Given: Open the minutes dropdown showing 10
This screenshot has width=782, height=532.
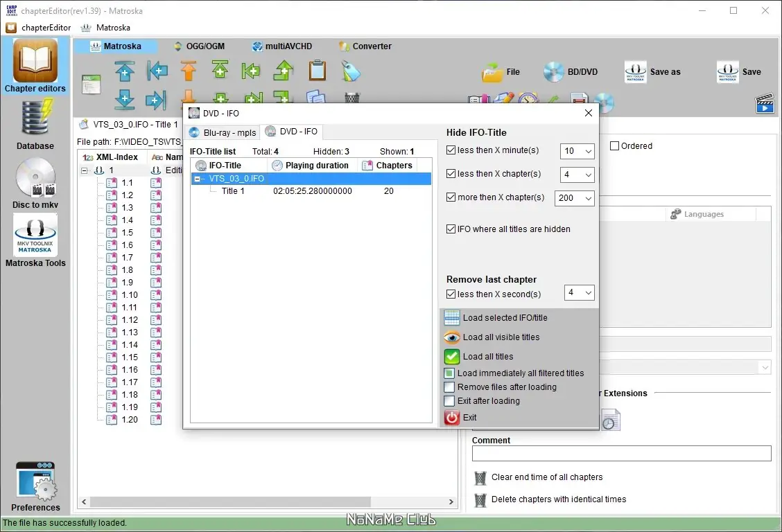Looking at the screenshot, I should 577,151.
